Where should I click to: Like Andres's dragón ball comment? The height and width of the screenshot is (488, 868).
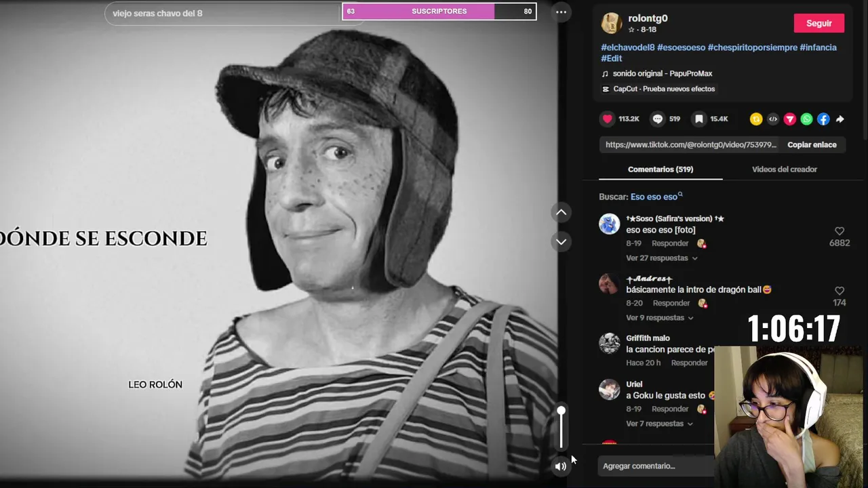[x=840, y=291]
